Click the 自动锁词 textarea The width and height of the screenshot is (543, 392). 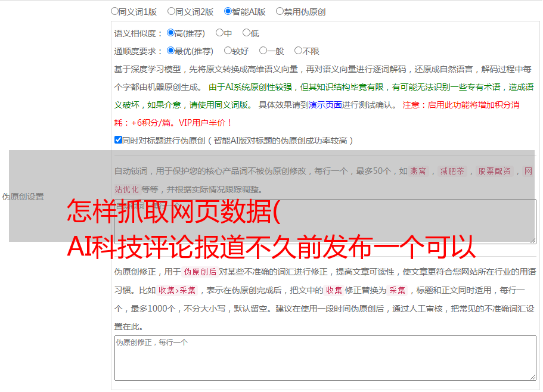325,222
